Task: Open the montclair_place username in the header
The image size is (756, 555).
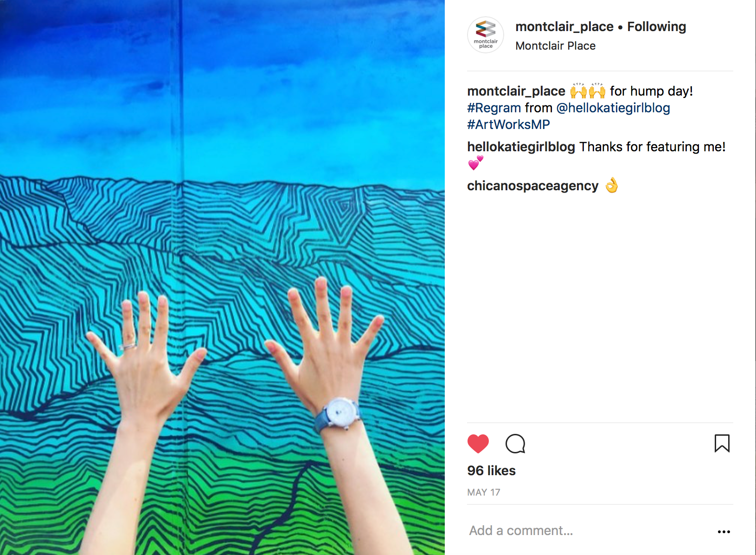Action: pos(564,27)
